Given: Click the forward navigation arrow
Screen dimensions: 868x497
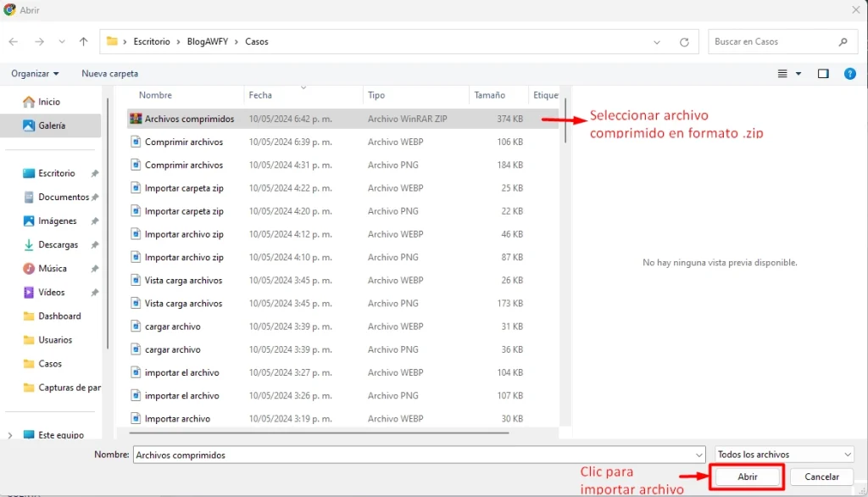Looking at the screenshot, I should 39,42.
